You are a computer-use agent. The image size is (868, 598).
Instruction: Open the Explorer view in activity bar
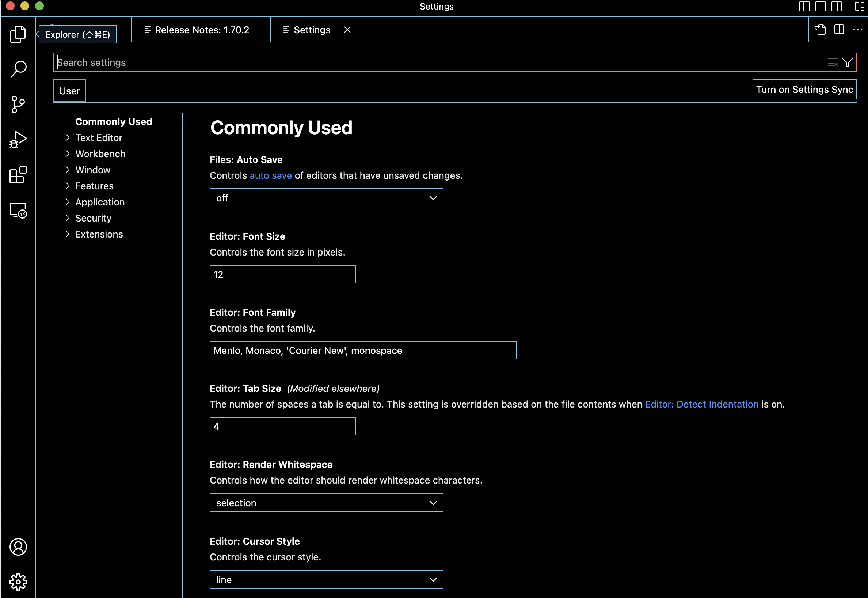[x=18, y=34]
